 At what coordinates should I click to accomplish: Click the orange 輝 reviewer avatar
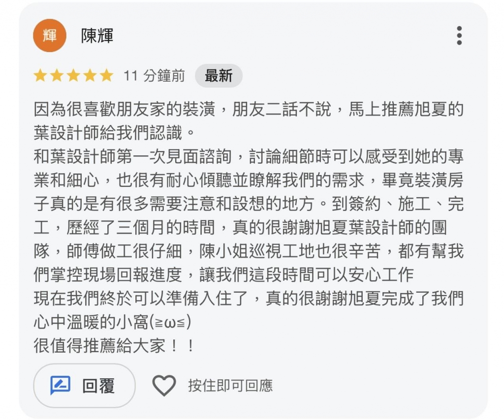tap(49, 35)
